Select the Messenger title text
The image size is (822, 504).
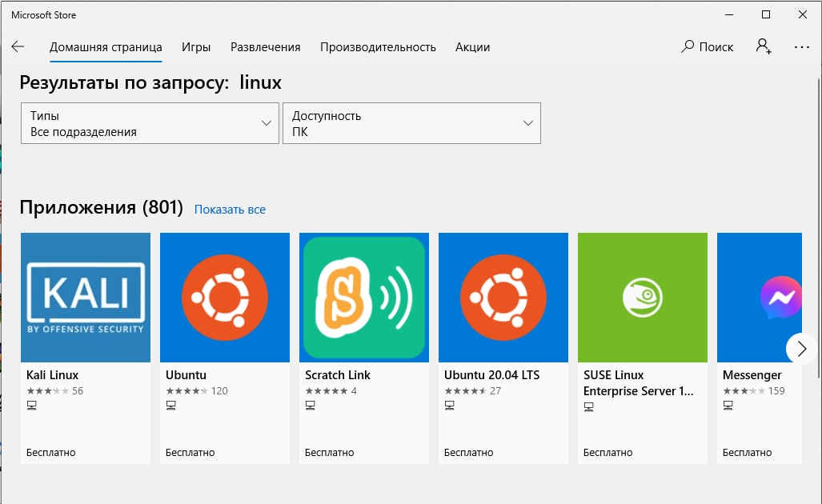[x=752, y=375]
